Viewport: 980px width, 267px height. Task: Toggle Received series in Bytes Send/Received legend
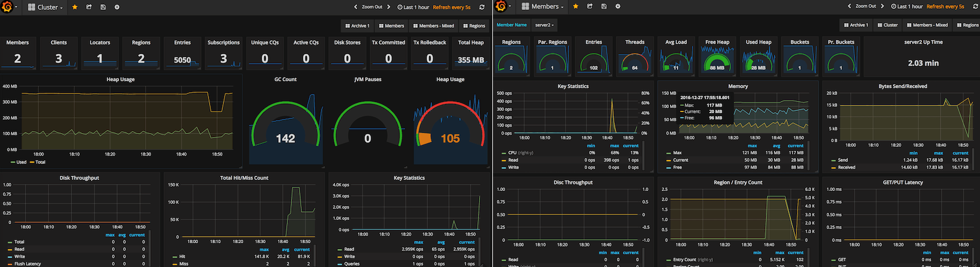[x=846, y=168]
